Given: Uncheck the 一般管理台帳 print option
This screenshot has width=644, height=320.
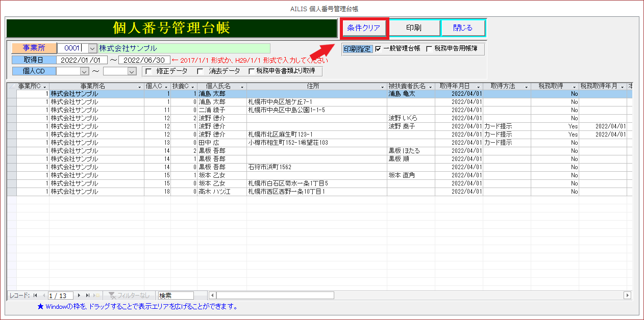Looking at the screenshot, I should click(378, 49).
